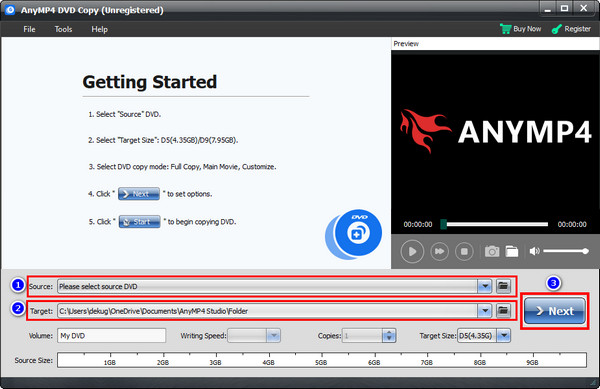Browse for target folder icon
This screenshot has height=389, width=600.
[503, 311]
